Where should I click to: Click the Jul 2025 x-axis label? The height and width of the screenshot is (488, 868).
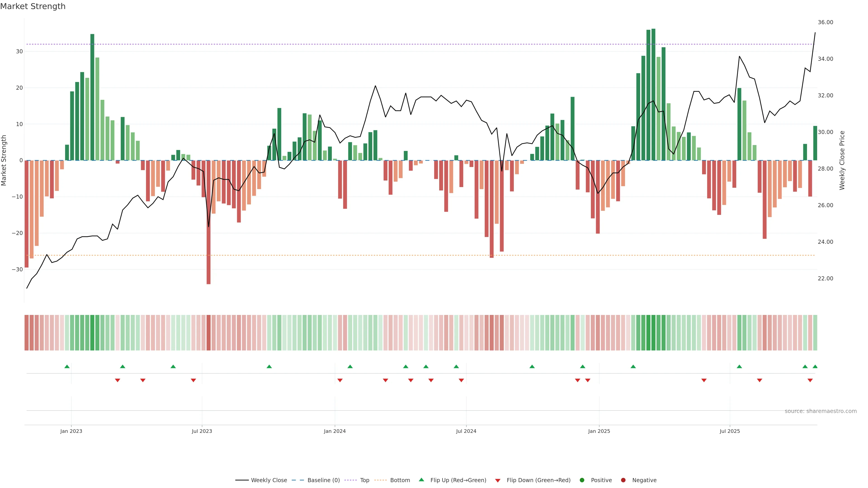pos(729,431)
